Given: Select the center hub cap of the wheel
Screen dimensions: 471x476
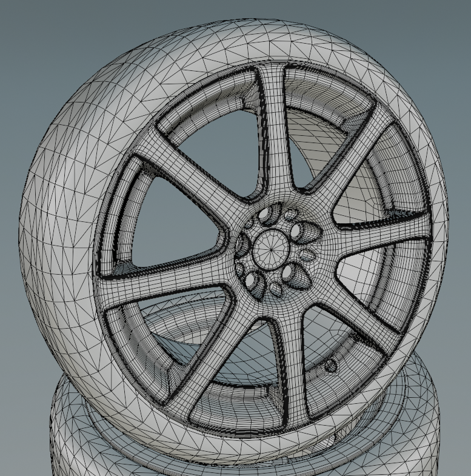Looking at the screenshot, I should click(271, 249).
